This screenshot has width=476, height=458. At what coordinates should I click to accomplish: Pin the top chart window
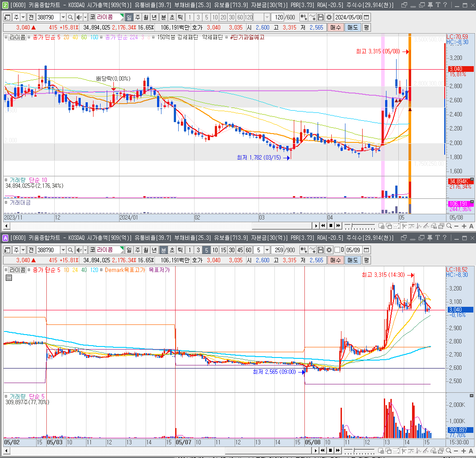click(x=430, y=5)
